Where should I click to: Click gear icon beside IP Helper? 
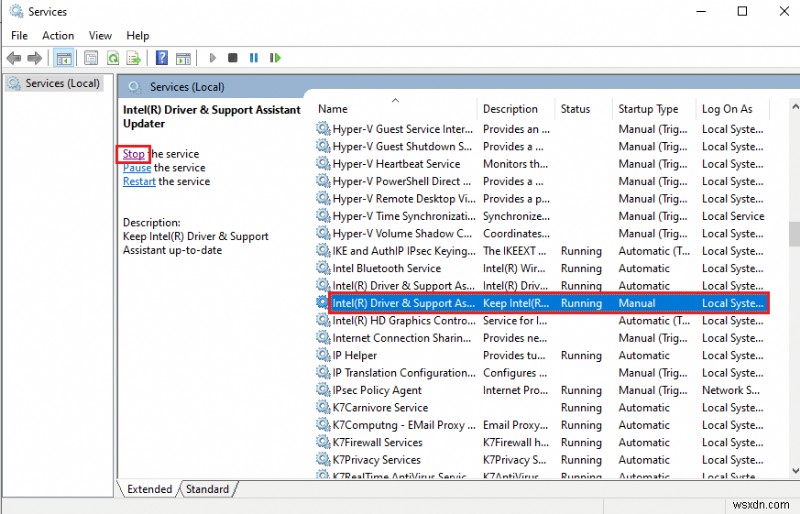click(x=323, y=355)
